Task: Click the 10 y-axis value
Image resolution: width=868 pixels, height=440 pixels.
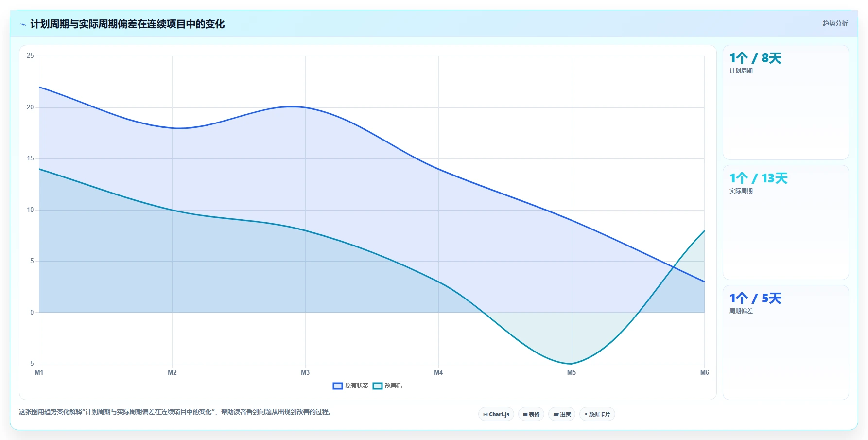Action: coord(30,210)
